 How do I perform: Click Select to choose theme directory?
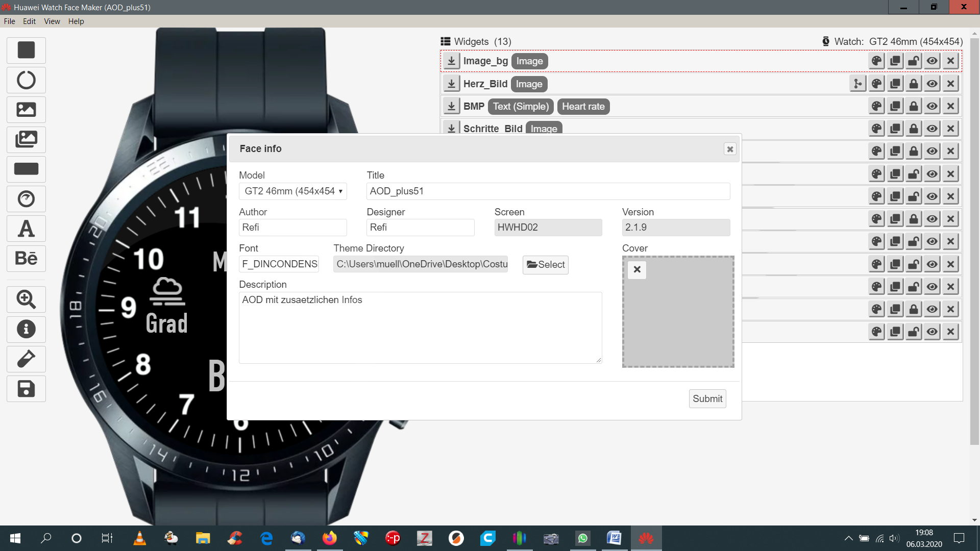[546, 265]
